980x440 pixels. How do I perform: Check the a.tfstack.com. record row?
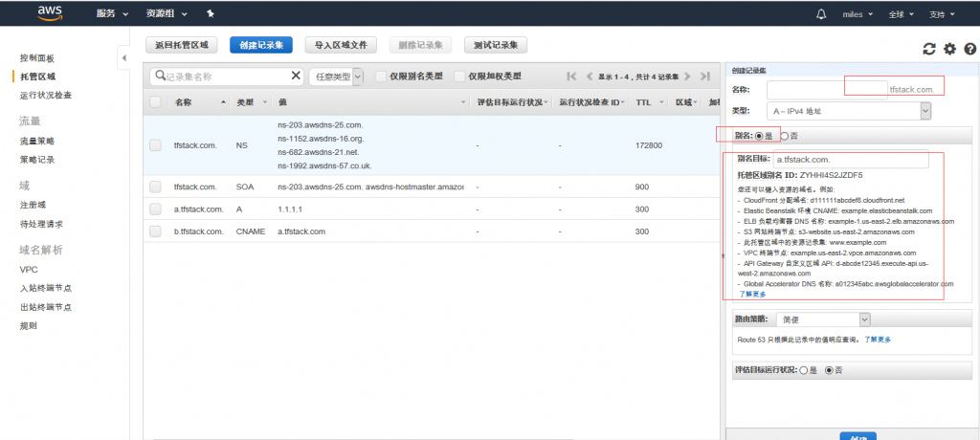coord(156,209)
